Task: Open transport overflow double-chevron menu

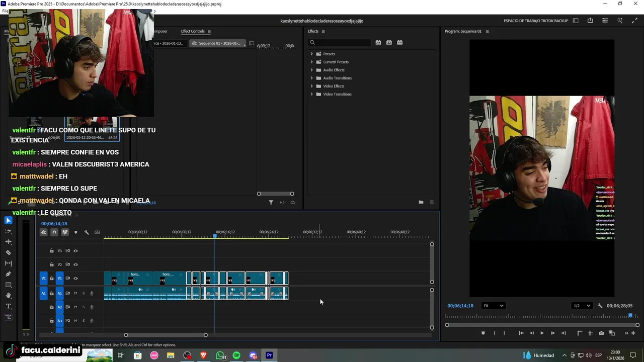Action: click(626, 333)
